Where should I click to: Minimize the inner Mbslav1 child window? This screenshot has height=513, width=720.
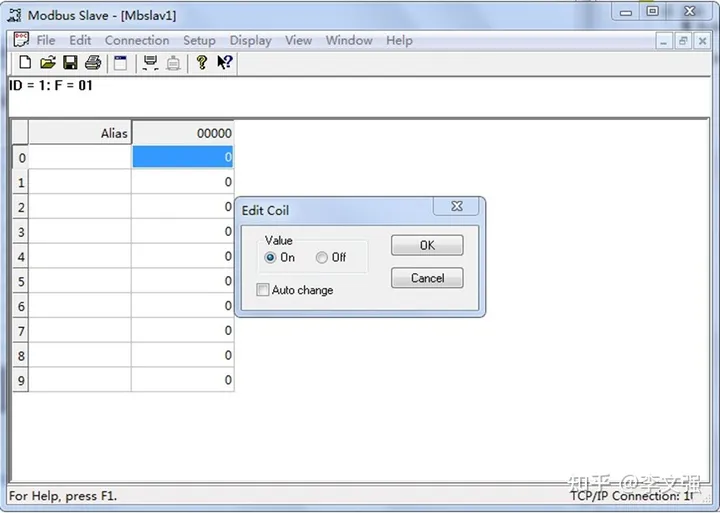point(664,41)
